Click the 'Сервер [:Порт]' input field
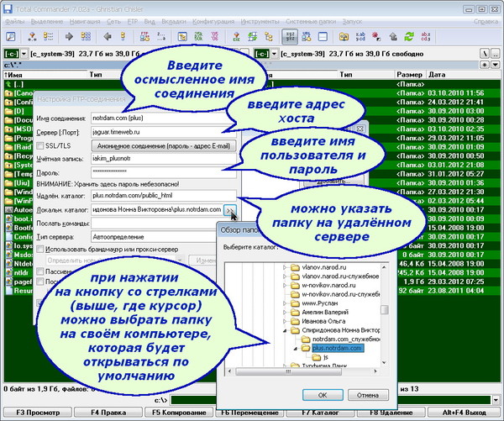The image size is (504, 421). [x=164, y=132]
